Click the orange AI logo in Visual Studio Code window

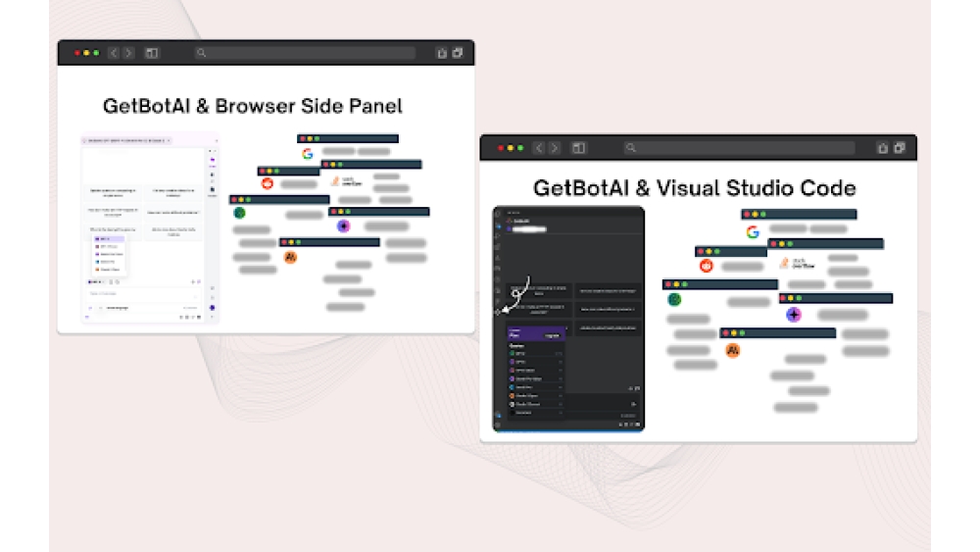point(732,351)
